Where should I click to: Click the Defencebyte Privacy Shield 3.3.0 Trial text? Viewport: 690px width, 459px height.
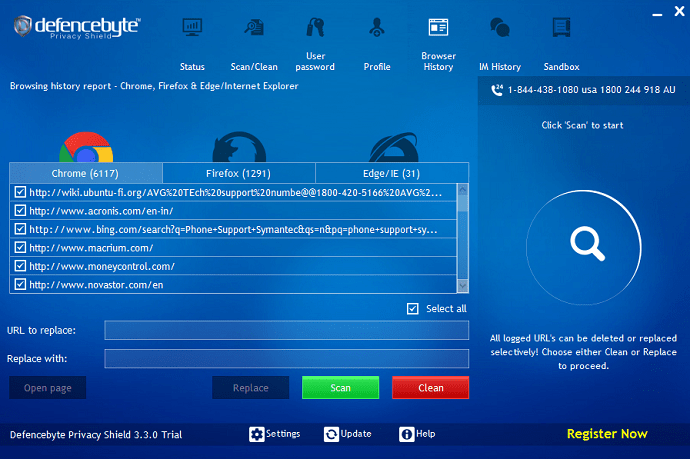pyautogui.click(x=96, y=435)
